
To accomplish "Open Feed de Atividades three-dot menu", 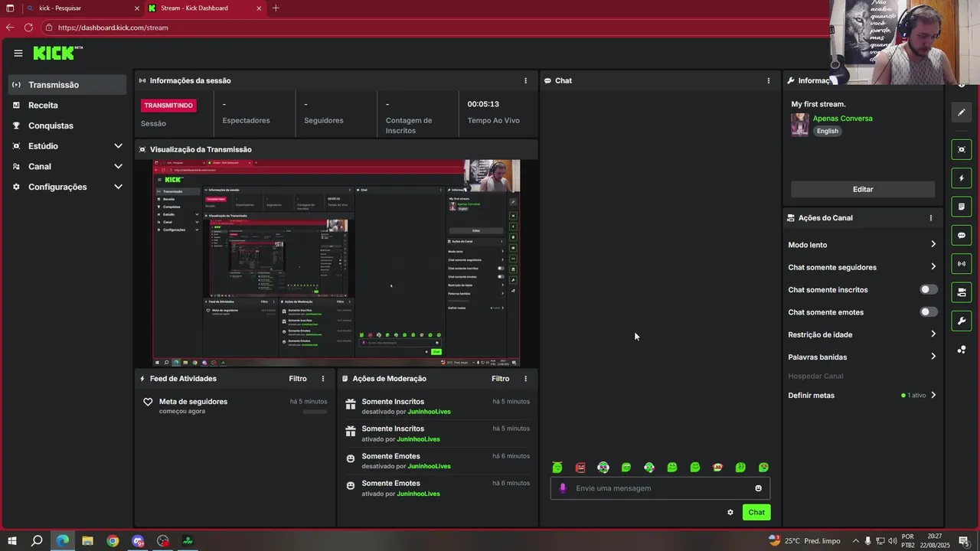I will tap(323, 379).
